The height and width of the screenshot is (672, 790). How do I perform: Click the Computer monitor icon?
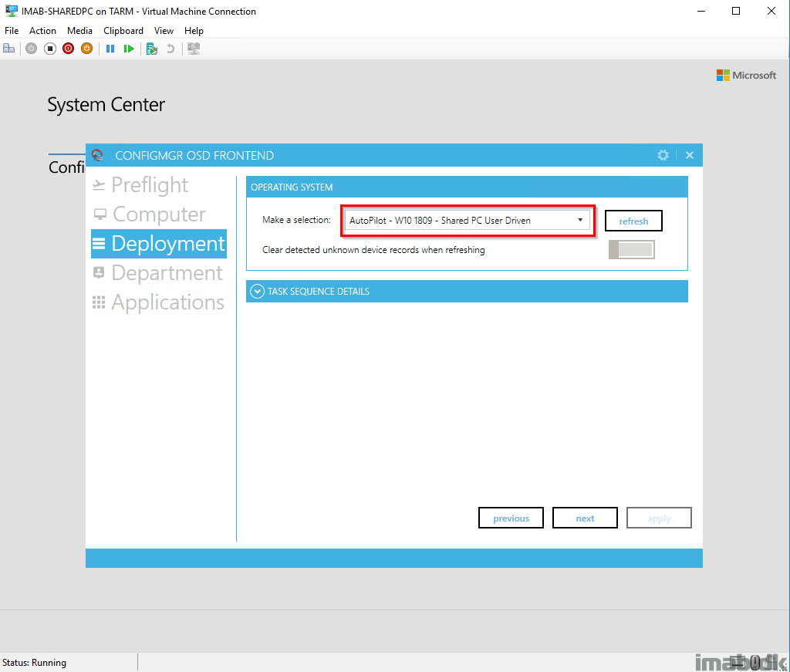pos(100,214)
